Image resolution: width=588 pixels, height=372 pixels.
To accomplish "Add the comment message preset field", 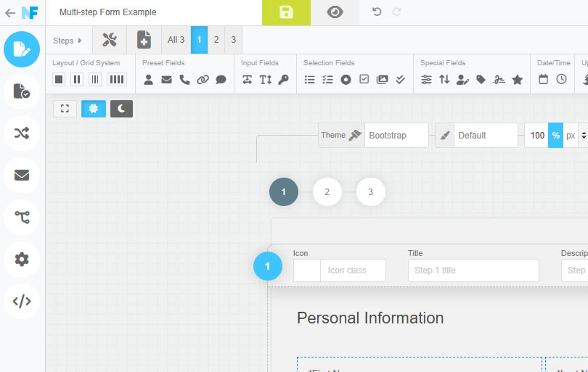I will (x=221, y=80).
